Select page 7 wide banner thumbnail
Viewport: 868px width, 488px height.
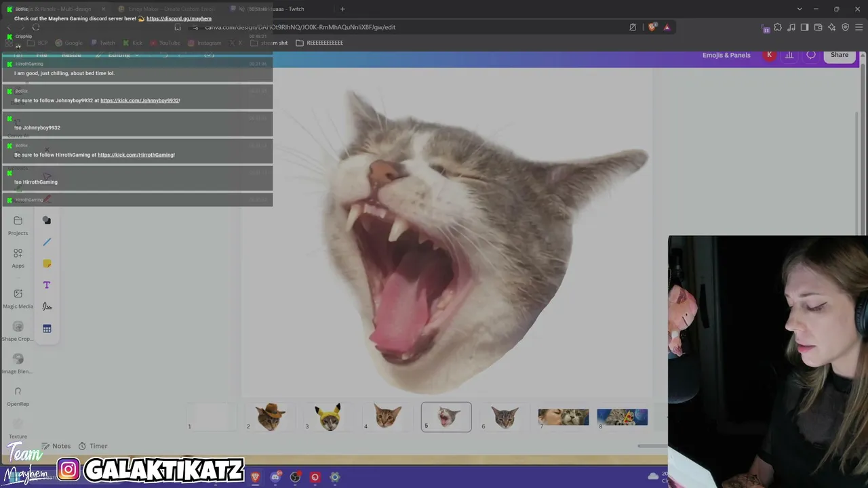564,417
